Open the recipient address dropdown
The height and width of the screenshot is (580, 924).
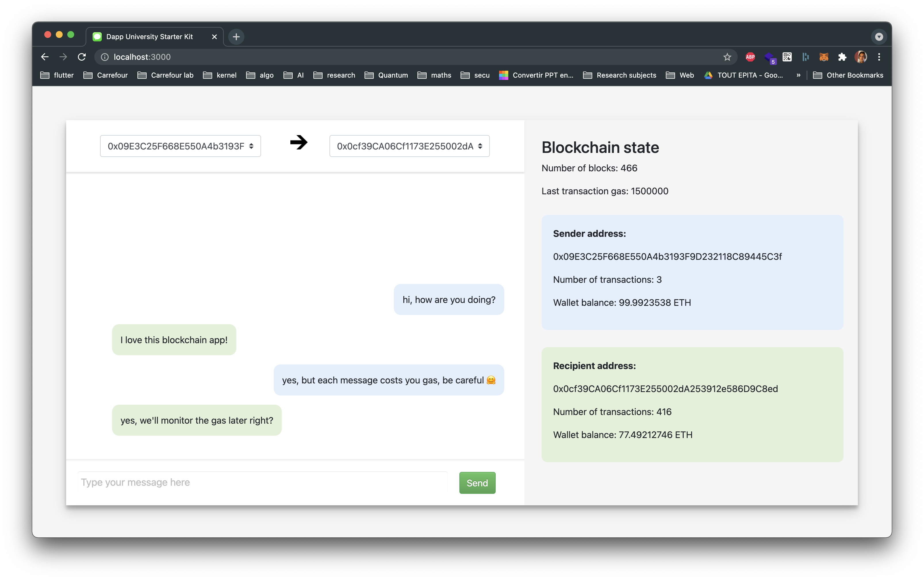pyautogui.click(x=409, y=146)
